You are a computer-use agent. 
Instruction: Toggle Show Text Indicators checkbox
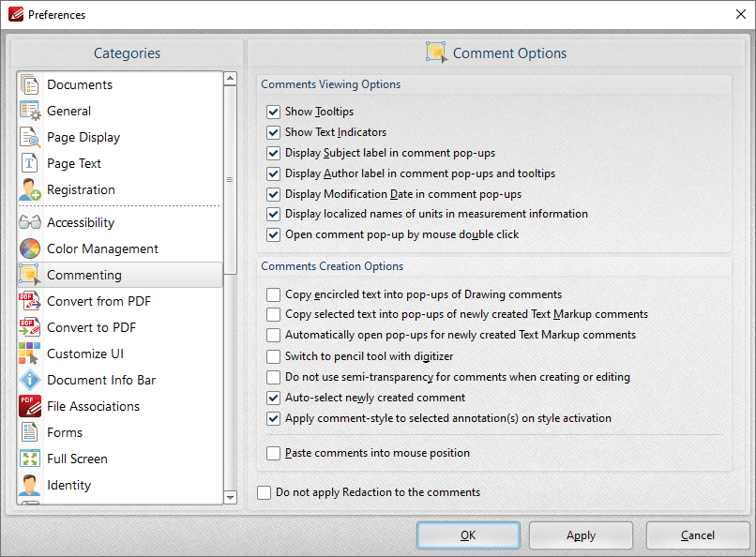click(273, 132)
